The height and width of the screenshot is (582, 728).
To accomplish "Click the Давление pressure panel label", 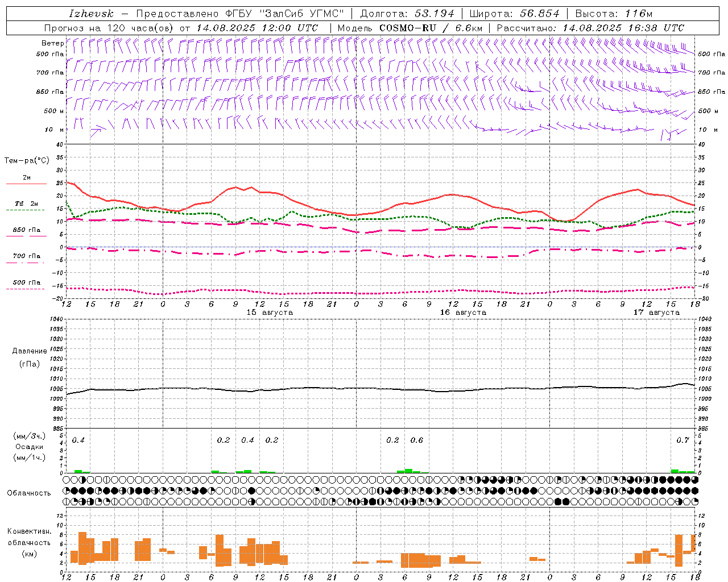I will tap(30, 351).
